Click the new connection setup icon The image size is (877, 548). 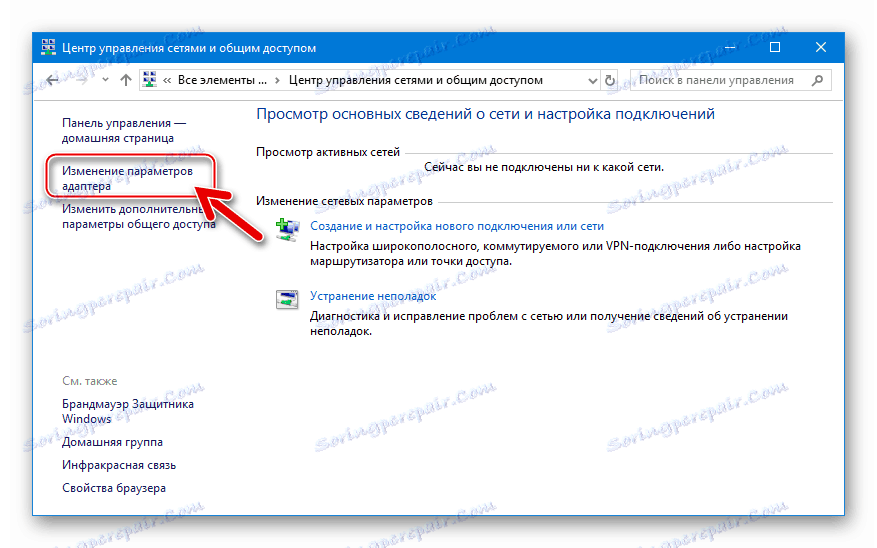(x=287, y=230)
